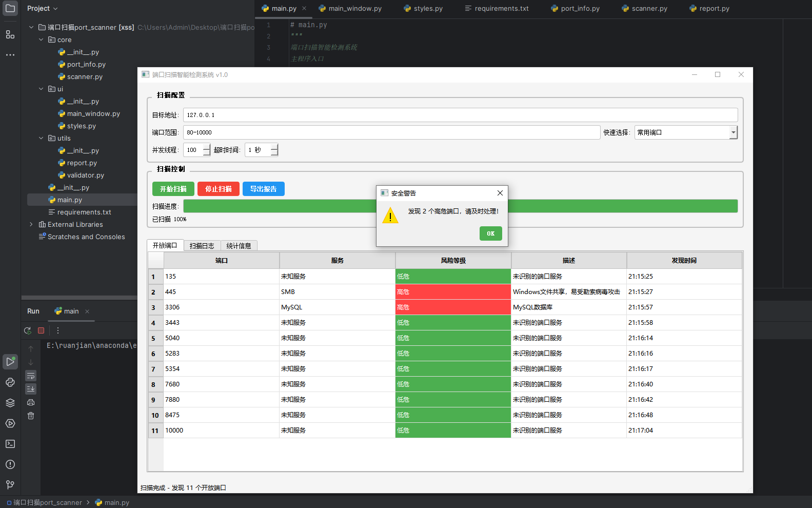
Task: Toggle scroll to end in console
Action: [31, 389]
